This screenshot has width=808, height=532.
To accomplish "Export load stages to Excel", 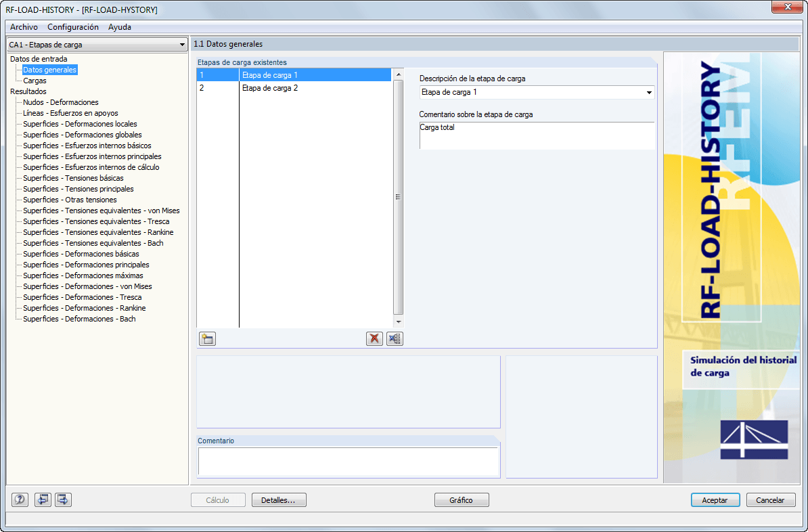I will click(x=395, y=338).
